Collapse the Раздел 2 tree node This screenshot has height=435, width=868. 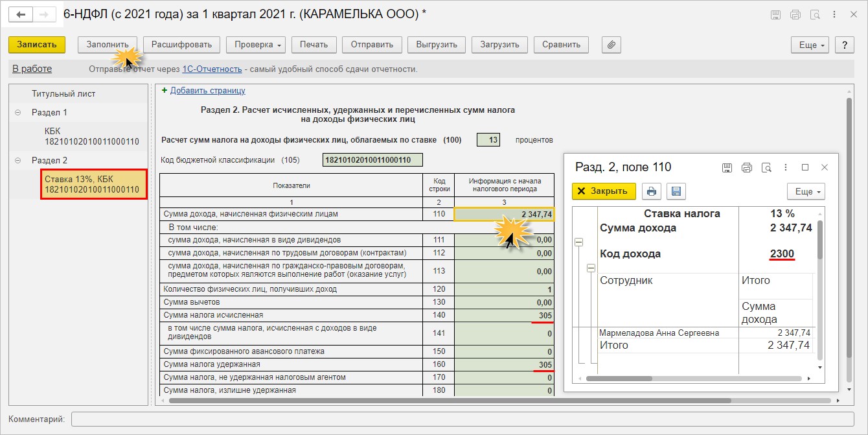point(17,160)
